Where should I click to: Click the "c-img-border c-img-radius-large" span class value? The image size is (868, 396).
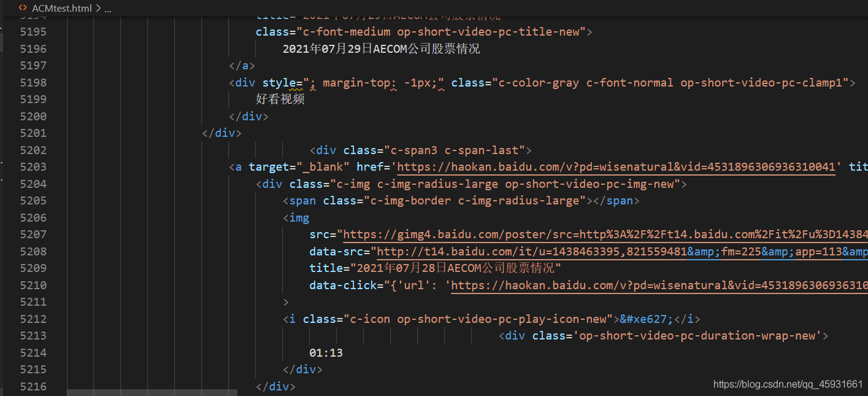(475, 201)
